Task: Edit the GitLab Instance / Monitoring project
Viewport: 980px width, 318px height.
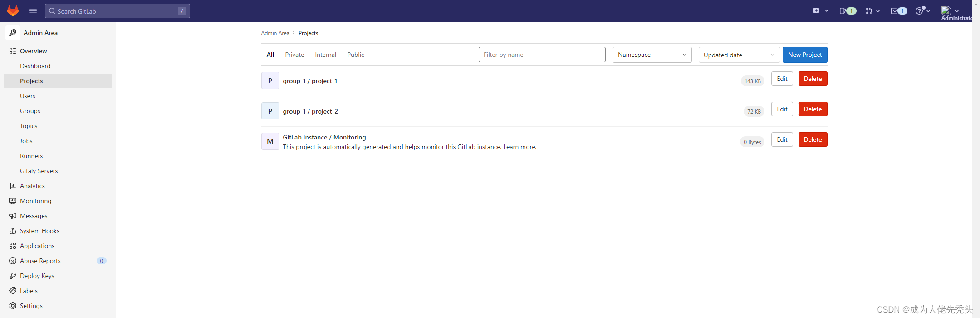Action: (x=782, y=139)
